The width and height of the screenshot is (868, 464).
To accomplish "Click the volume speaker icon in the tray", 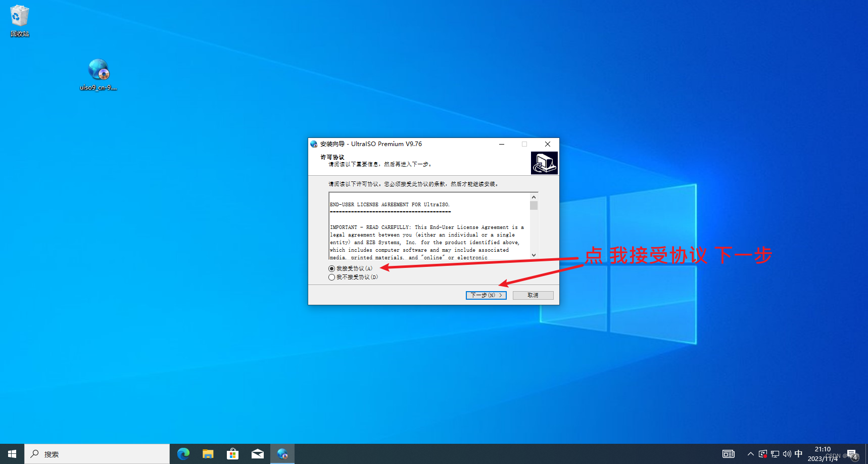I will 787,453.
